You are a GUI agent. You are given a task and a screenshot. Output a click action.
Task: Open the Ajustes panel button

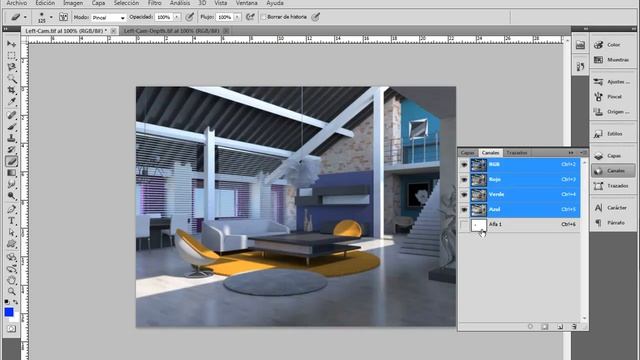coord(613,82)
